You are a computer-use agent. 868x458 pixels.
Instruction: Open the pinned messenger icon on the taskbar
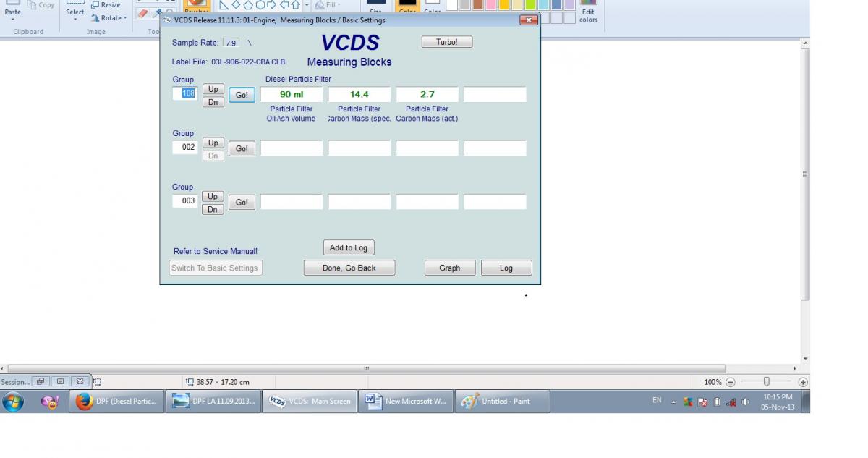click(50, 402)
